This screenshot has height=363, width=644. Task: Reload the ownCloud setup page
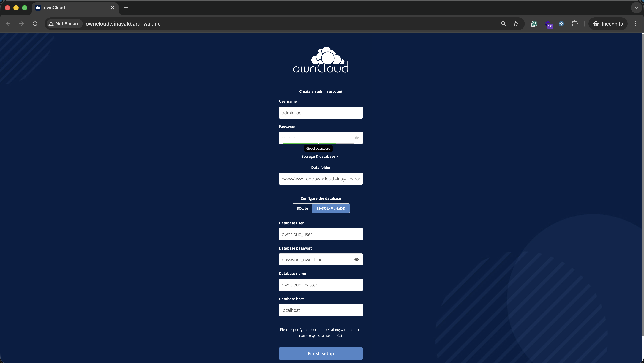tap(35, 23)
